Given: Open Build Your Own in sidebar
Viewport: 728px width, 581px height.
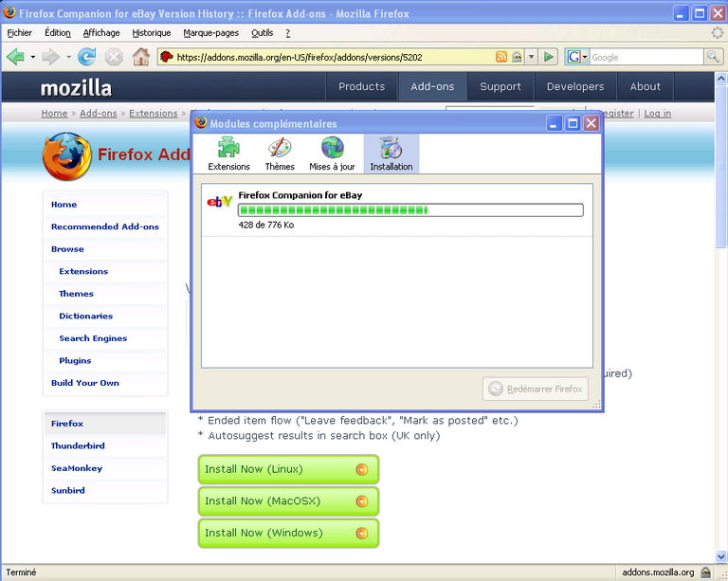Looking at the screenshot, I should click(x=85, y=383).
